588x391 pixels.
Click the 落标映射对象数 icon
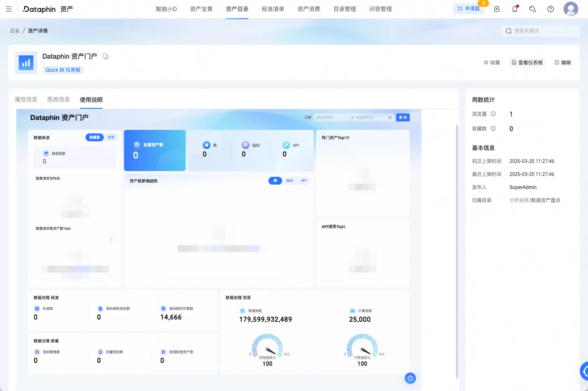163,309
